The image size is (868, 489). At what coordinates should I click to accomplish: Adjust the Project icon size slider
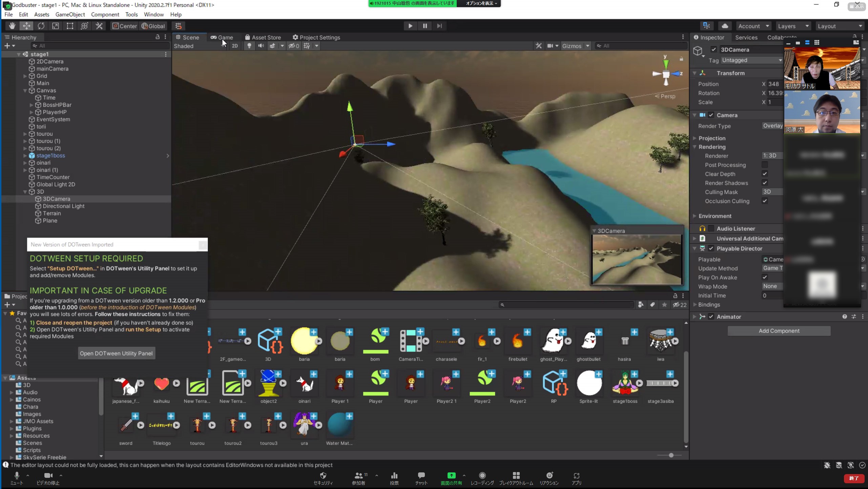click(671, 455)
